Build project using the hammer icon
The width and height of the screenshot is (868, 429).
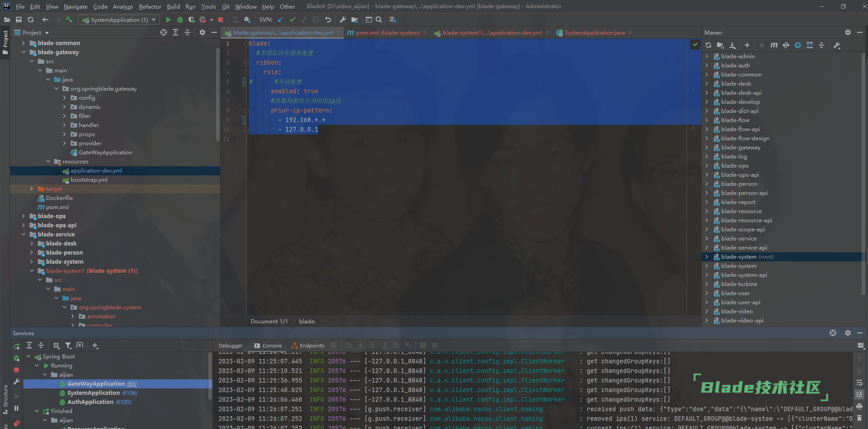pyautogui.click(x=69, y=20)
